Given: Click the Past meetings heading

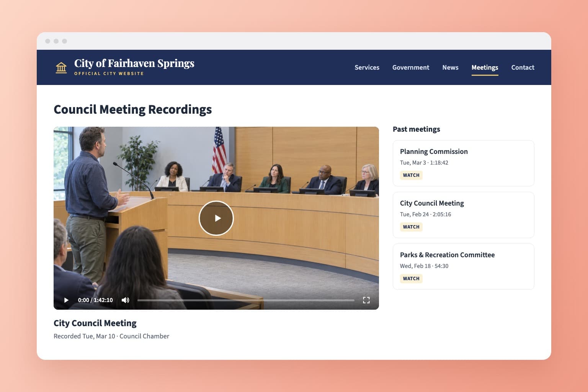Looking at the screenshot, I should 416,129.
